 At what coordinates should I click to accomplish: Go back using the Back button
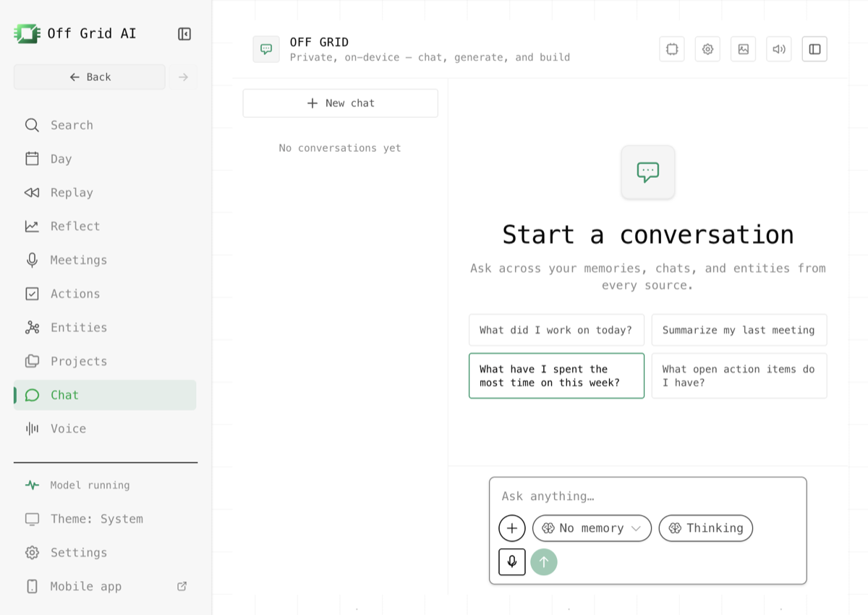90,77
